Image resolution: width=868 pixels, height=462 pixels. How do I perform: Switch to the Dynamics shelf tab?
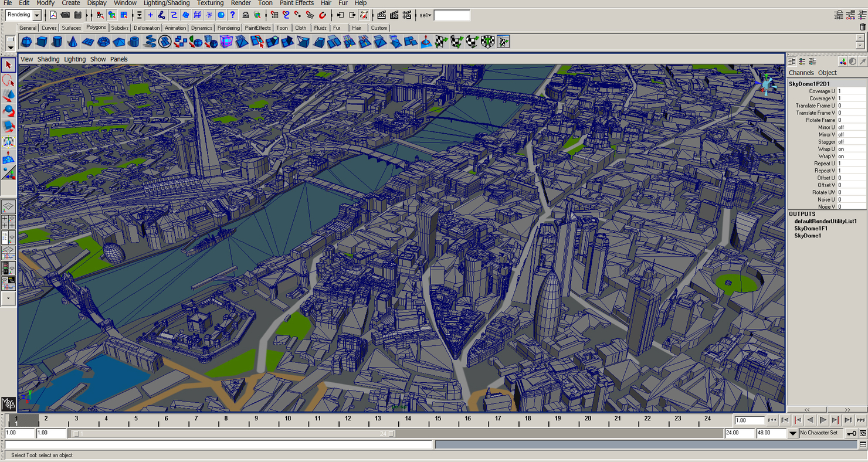(201, 28)
